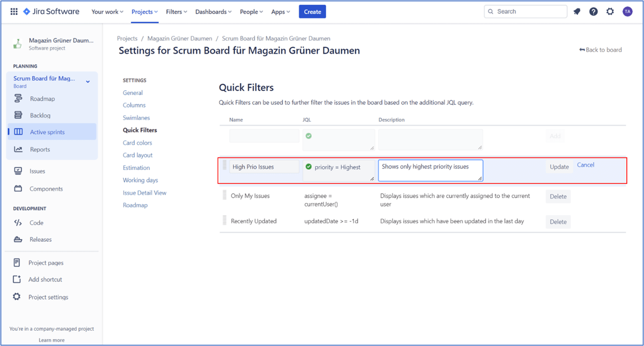
Task: Open the Projects navigation dropdown
Action: [x=144, y=11]
